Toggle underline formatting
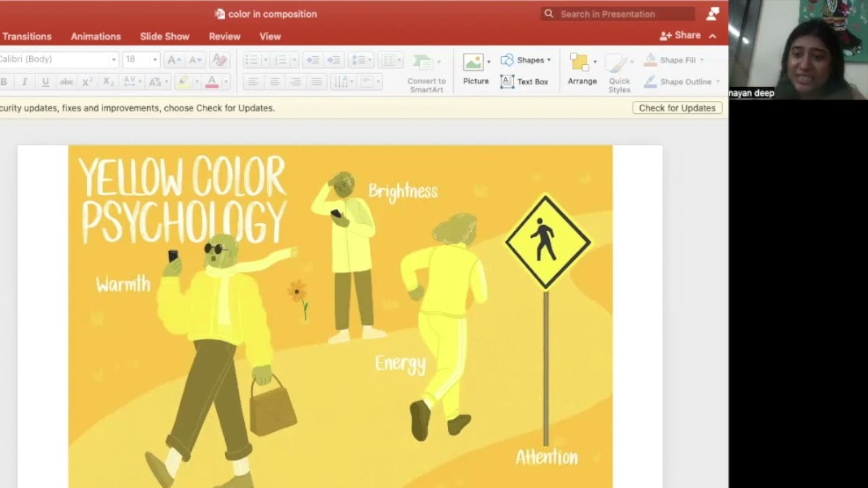This screenshot has width=868, height=488. [x=45, y=82]
